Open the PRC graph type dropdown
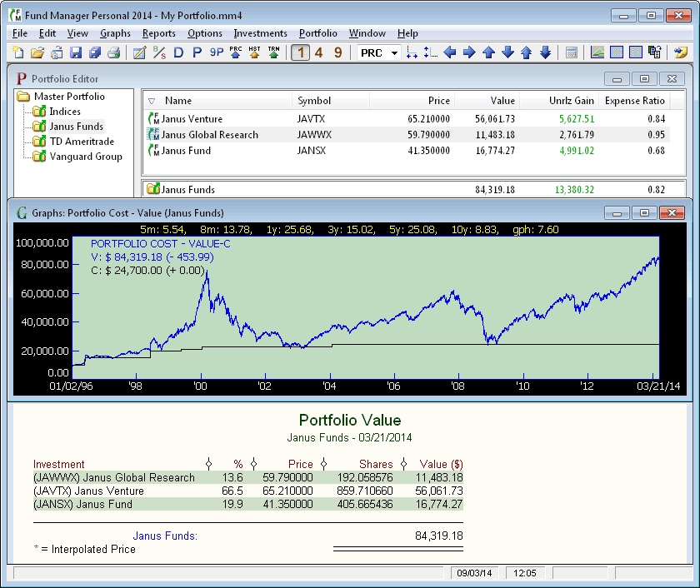The image size is (700, 588). coord(378,52)
